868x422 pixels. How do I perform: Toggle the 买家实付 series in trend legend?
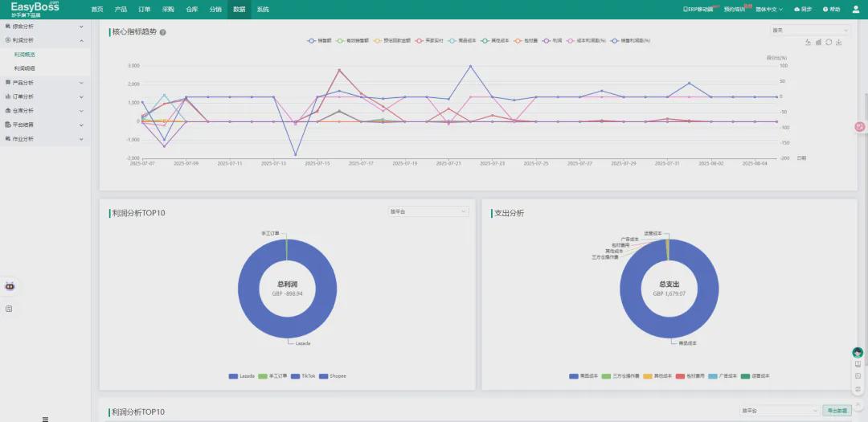[x=429, y=41]
